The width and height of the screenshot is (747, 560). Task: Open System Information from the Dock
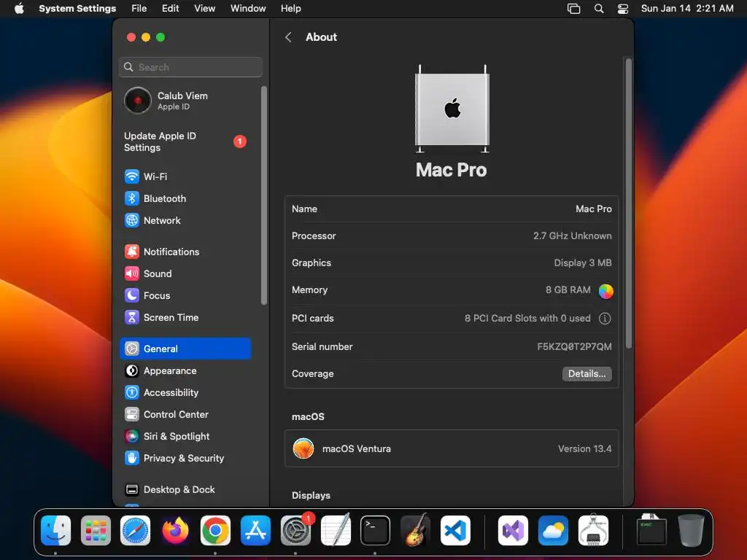(593, 530)
